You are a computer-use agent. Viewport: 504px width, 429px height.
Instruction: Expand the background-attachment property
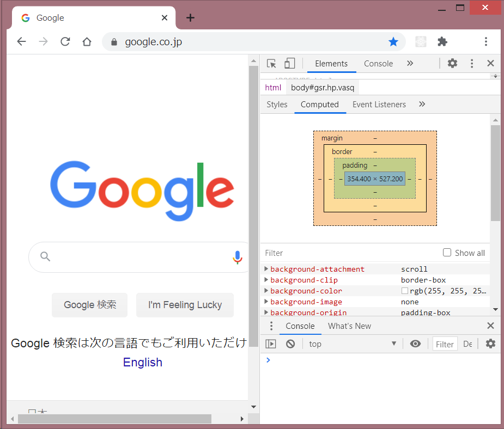pos(266,269)
